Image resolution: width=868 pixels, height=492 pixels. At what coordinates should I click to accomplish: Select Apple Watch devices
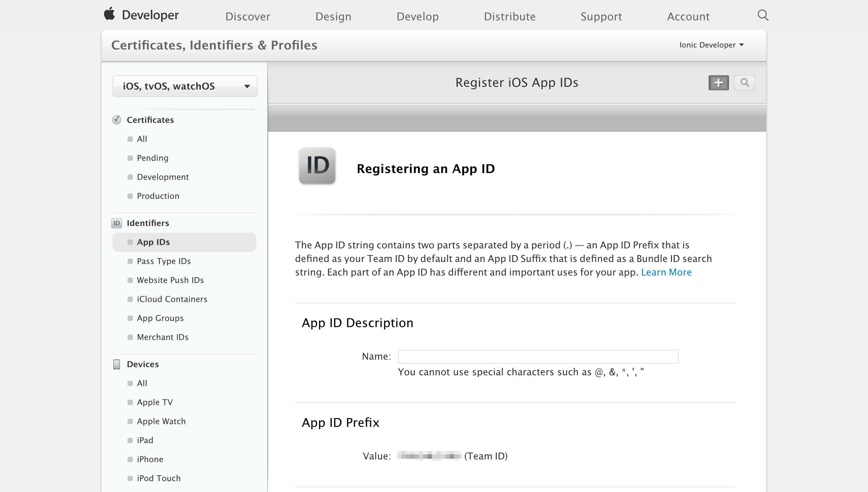161,421
